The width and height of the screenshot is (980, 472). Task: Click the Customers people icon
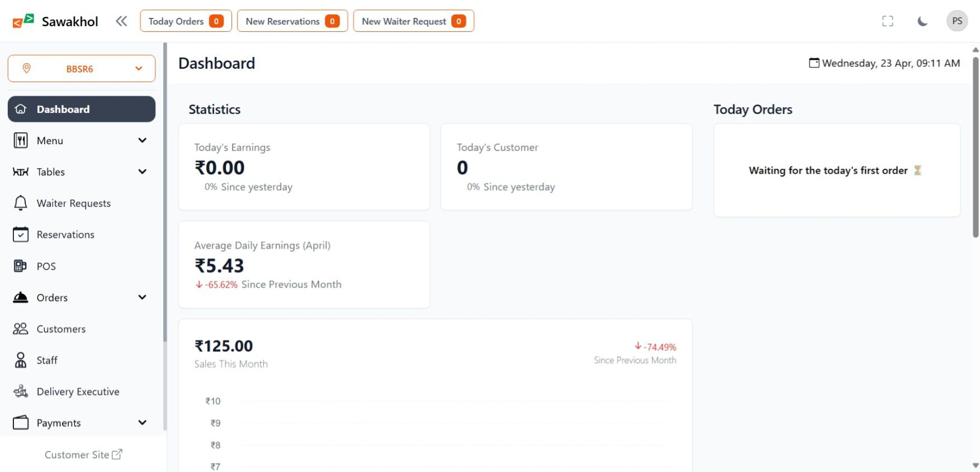(21, 329)
